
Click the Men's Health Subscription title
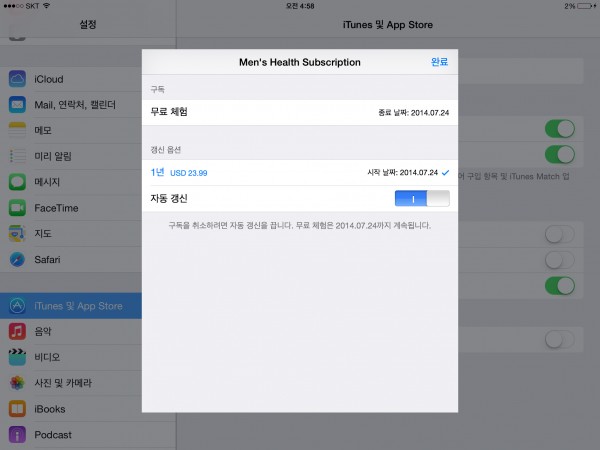pyautogui.click(x=300, y=62)
